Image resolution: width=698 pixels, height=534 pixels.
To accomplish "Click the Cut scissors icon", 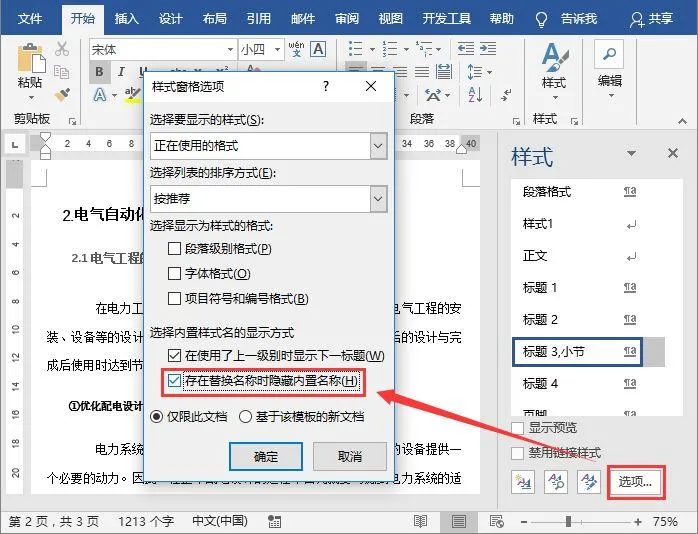I will tap(62, 49).
